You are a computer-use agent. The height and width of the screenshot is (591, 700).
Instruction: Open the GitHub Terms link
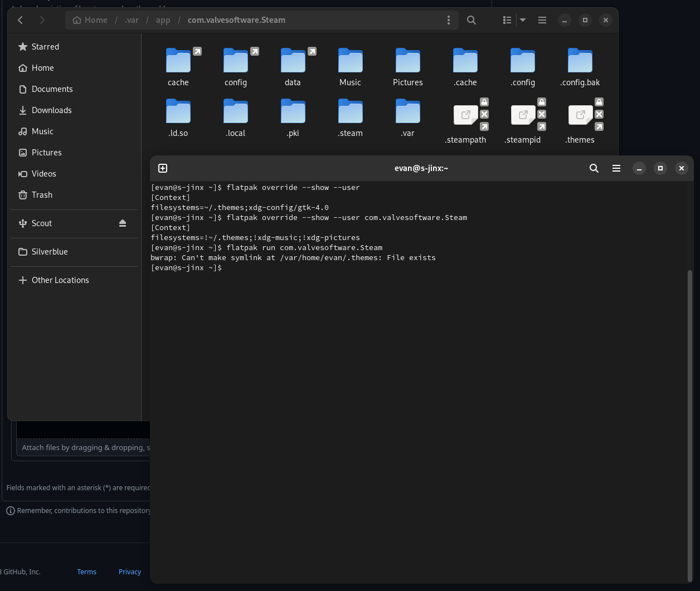pyautogui.click(x=86, y=572)
